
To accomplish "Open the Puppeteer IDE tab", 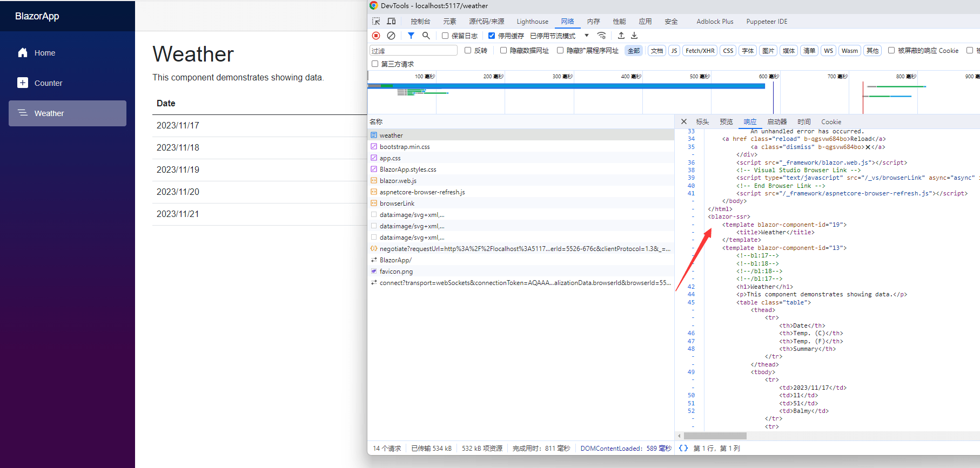I will [x=767, y=22].
